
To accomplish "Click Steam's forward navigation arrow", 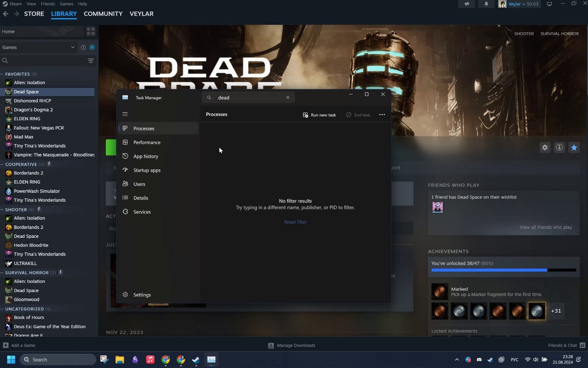I will pyautogui.click(x=16, y=14).
